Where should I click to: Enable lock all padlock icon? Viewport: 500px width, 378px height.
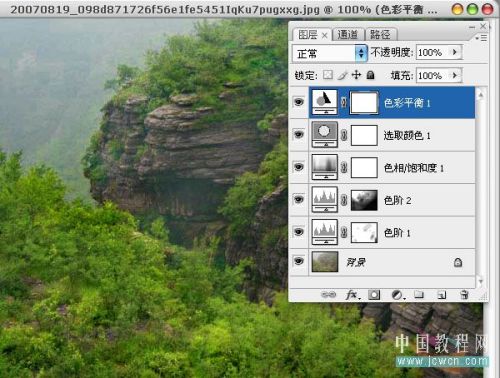pyautogui.click(x=370, y=75)
